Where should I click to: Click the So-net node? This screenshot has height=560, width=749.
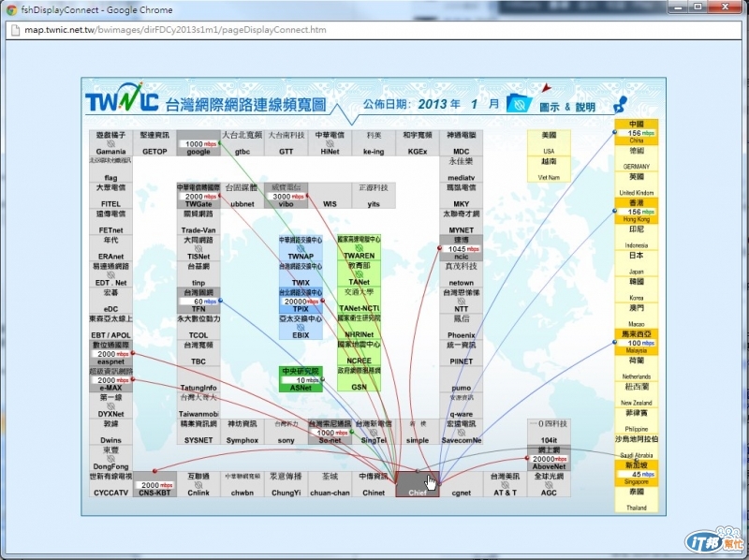330,432
